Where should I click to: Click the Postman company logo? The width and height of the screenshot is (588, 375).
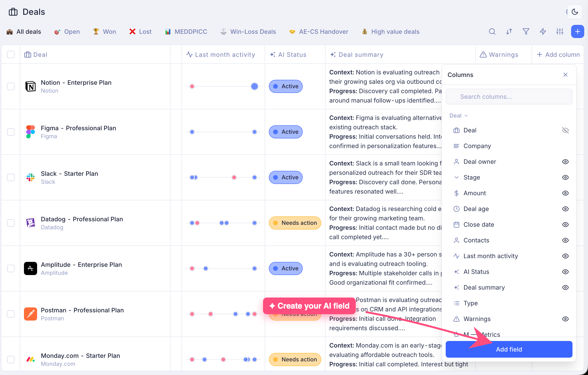click(31, 314)
